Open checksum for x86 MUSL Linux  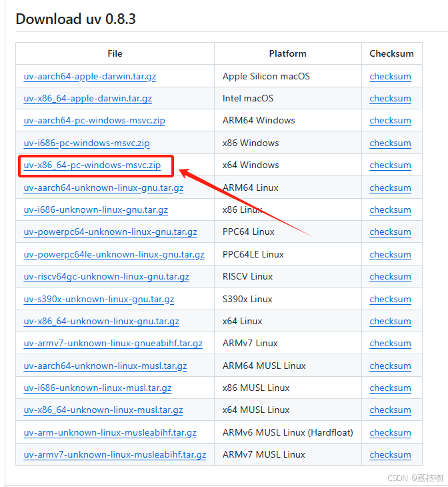click(x=390, y=388)
